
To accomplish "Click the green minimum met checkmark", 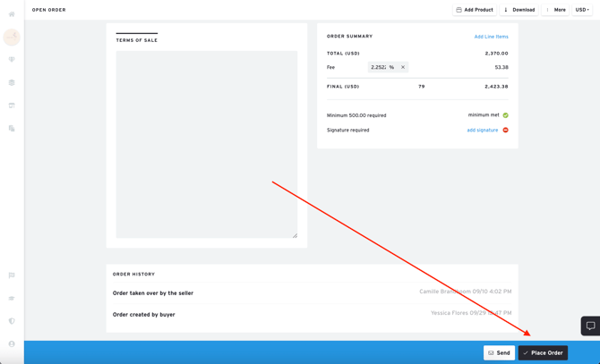I will tap(505, 115).
